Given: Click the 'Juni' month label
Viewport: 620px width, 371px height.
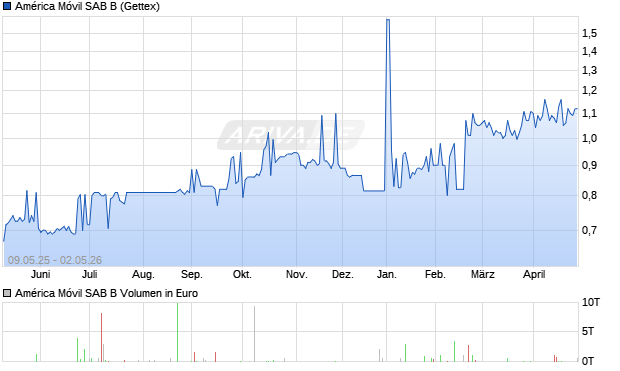Looking at the screenshot, I should pyautogui.click(x=40, y=274).
